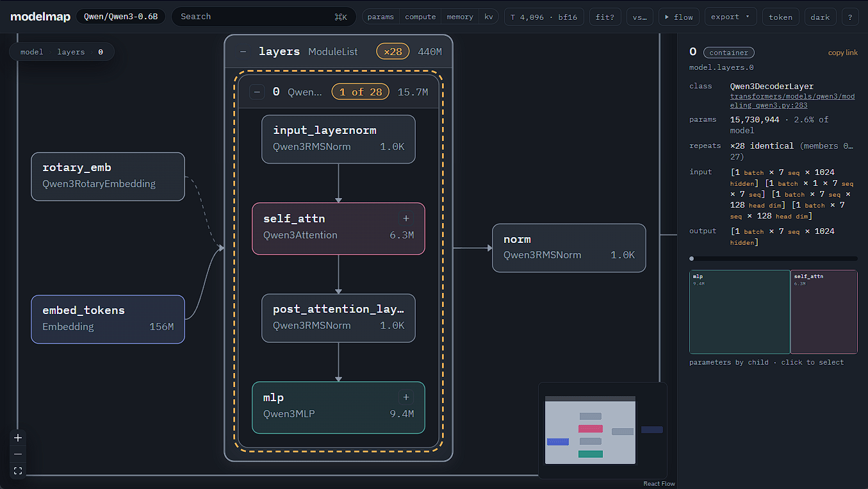Collapse the layers ModuleList container
Viewport: 868px width, 489px height.
(x=243, y=52)
